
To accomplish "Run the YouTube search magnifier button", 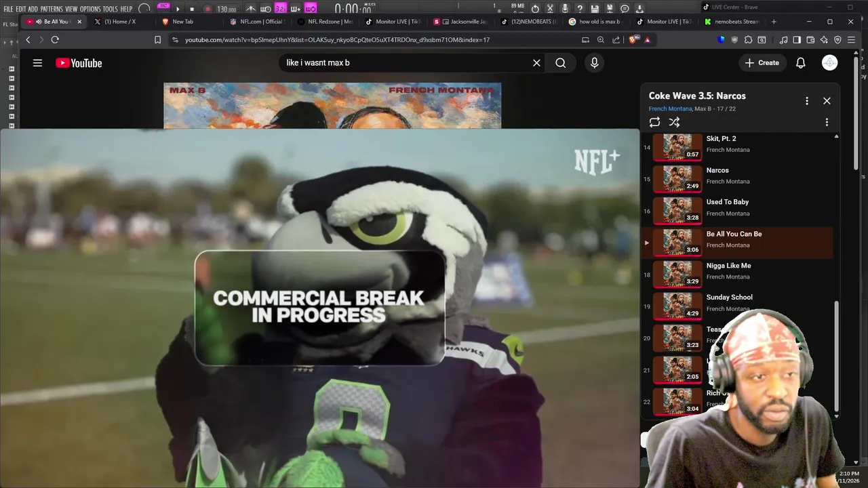I will click(x=560, y=63).
